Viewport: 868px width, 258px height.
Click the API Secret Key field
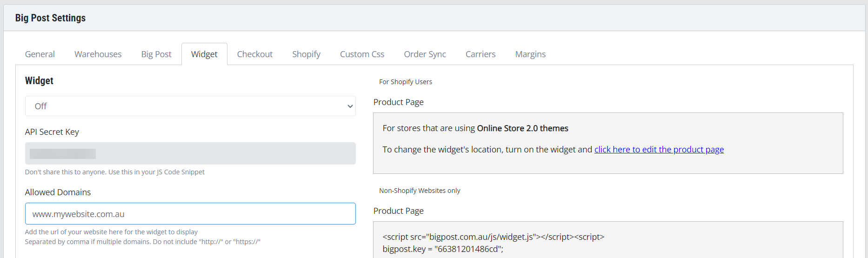tap(190, 153)
